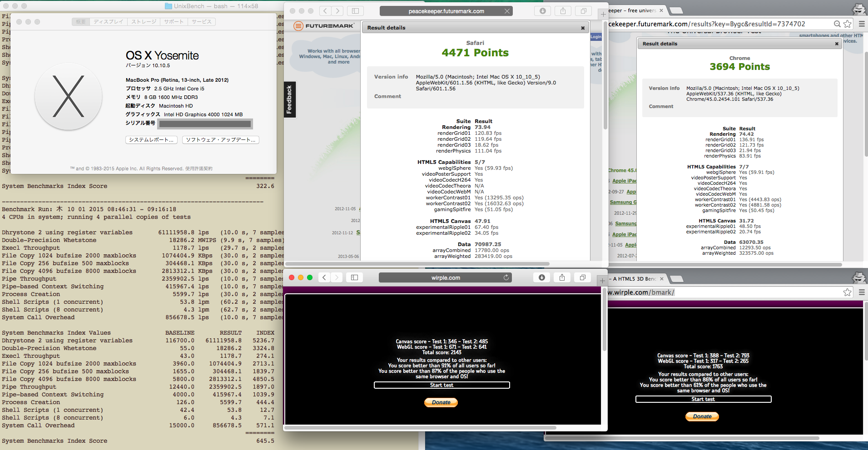Click the zoom magnifier icon in Chrome's futuremark address bar
Screen dimensions: 868x450
tap(837, 24)
